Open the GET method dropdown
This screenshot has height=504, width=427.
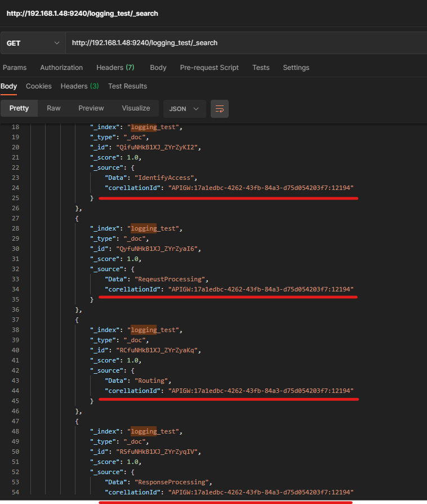pyautogui.click(x=33, y=43)
